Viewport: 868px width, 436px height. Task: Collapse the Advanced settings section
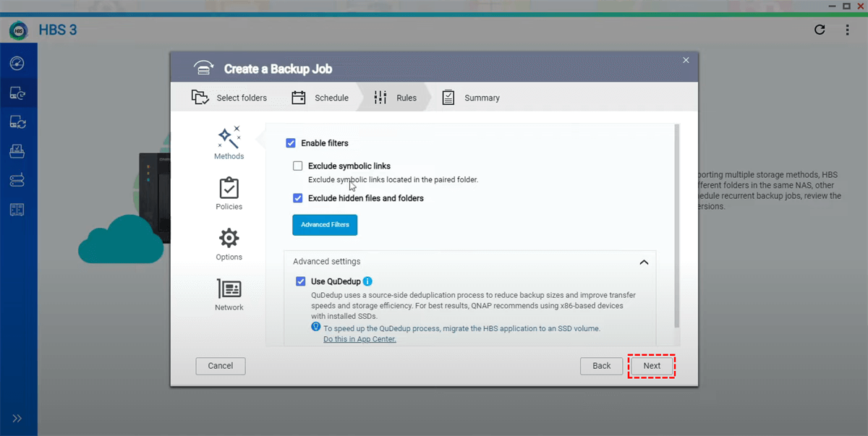tap(644, 262)
